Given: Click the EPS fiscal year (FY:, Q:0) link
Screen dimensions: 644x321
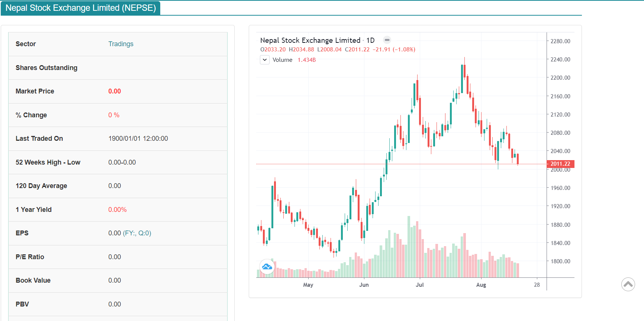Looking at the screenshot, I should click(x=137, y=233).
